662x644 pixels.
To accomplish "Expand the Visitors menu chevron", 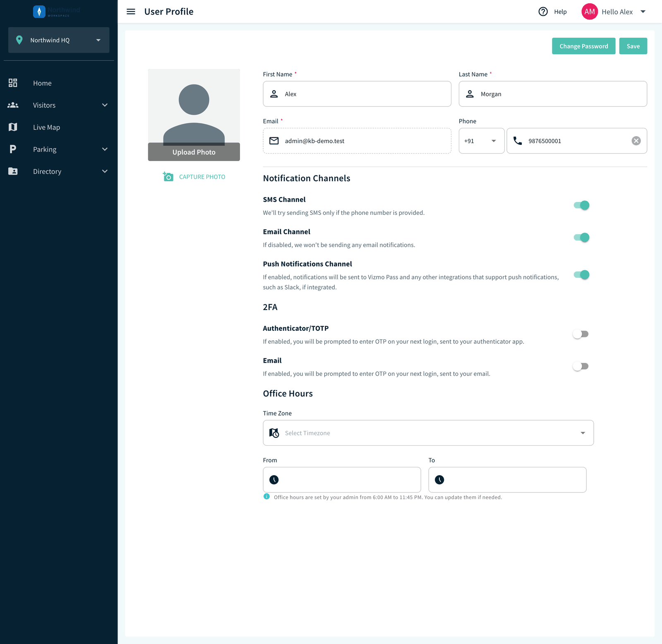I will 105,105.
